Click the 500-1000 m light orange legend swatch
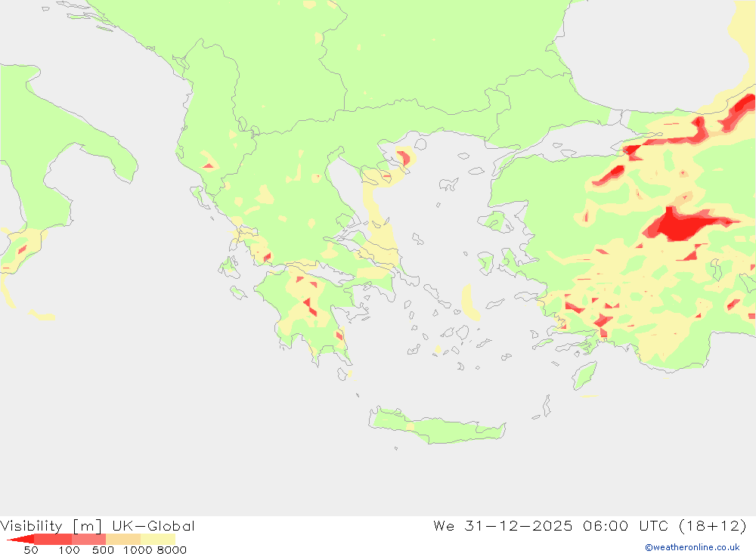Viewport: 756px width, 554px height. pos(123,539)
